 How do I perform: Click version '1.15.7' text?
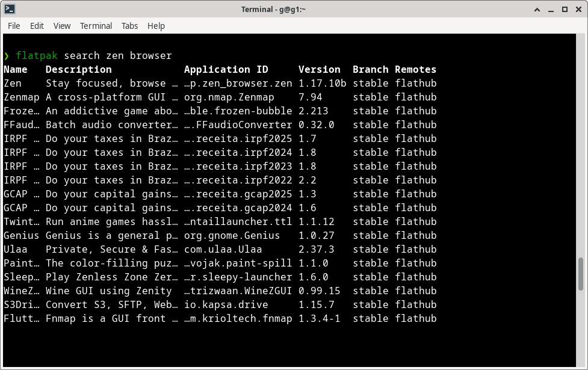pos(317,305)
